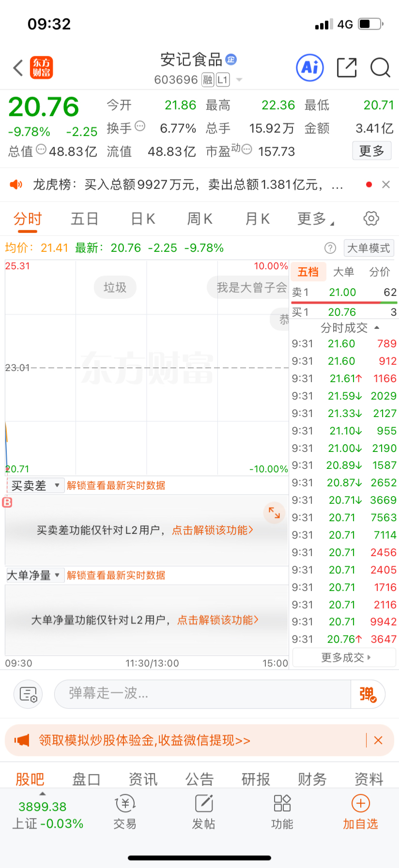399x868 pixels.
Task: Tap the 东方财富 logo icon
Action: [42, 68]
